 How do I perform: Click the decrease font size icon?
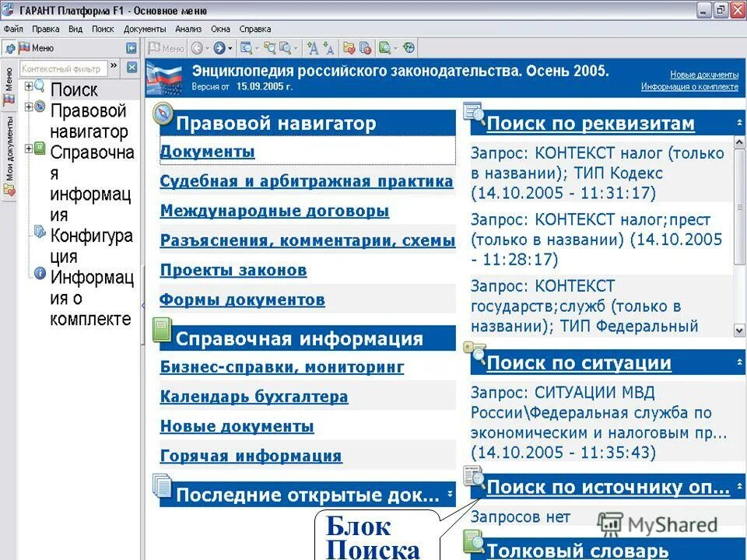tap(328, 47)
